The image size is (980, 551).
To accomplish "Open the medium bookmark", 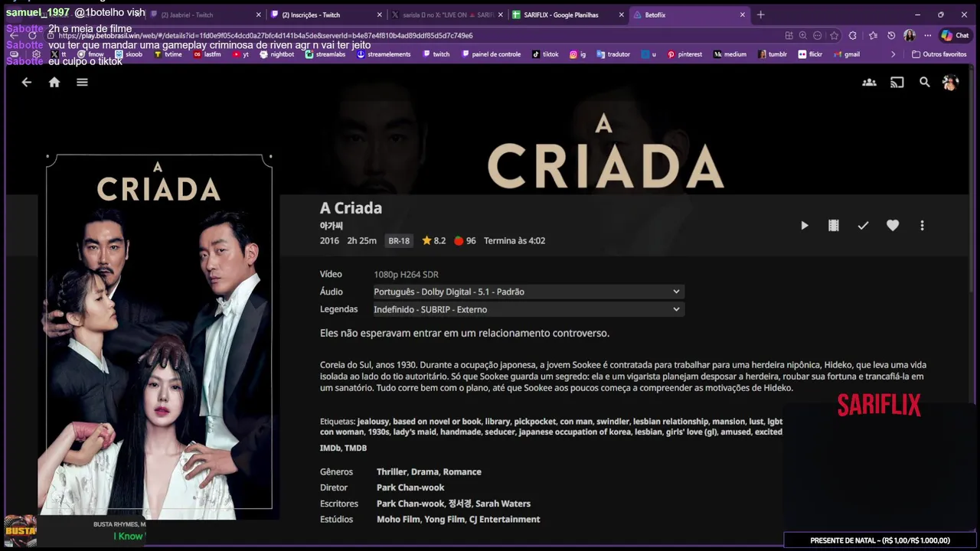I will (730, 54).
